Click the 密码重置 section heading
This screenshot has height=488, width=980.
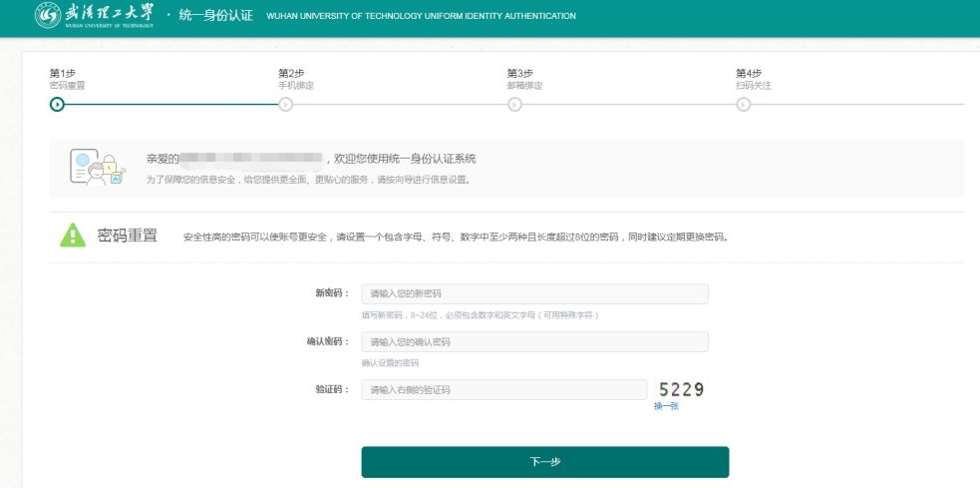128,236
